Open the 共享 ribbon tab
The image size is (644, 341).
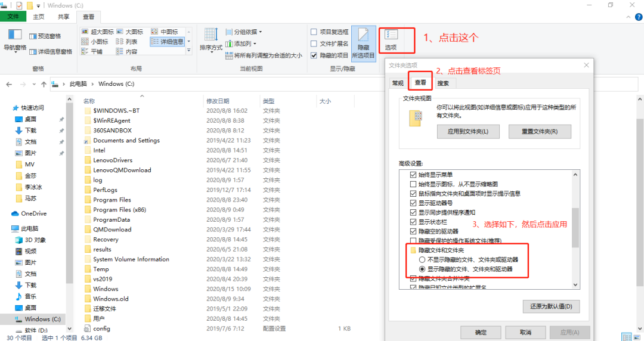tap(63, 17)
